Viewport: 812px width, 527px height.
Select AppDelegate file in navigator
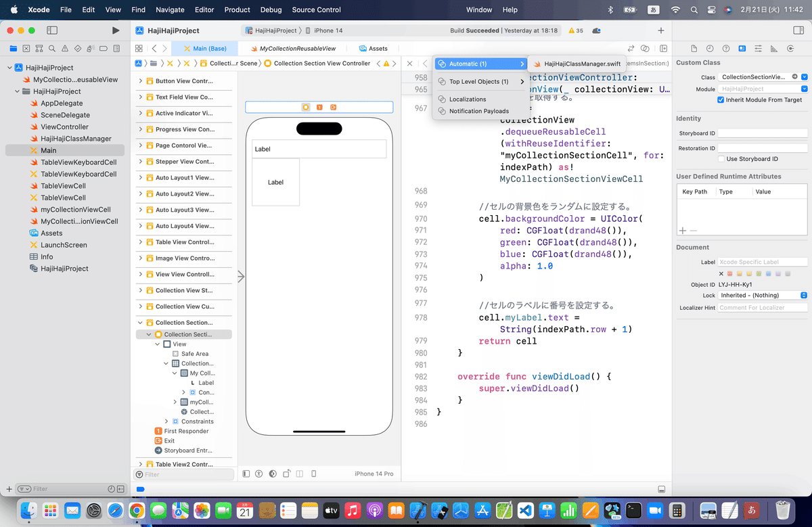click(x=62, y=103)
